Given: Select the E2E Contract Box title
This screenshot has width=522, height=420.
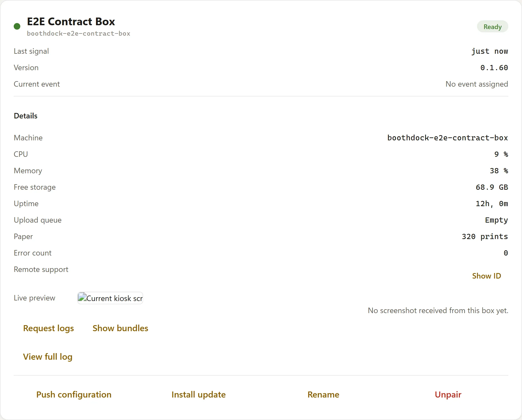Looking at the screenshot, I should click(71, 21).
